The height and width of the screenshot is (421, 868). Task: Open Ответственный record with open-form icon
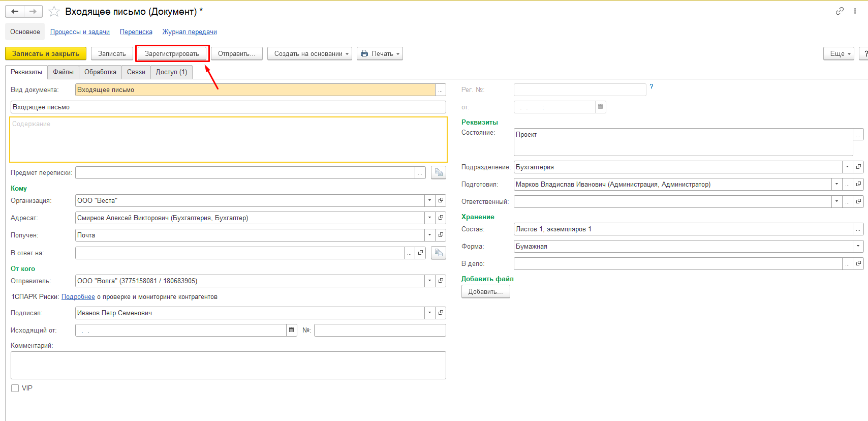[x=858, y=201]
